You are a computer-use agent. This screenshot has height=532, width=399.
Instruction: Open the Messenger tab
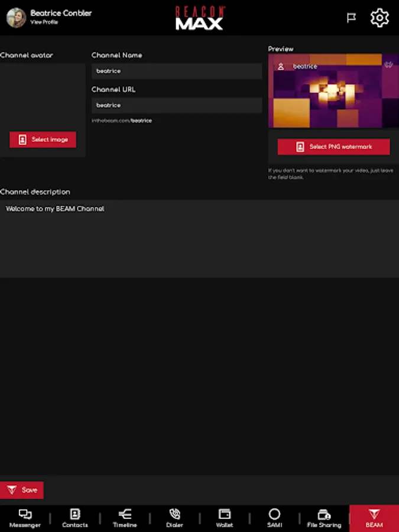[25, 518]
